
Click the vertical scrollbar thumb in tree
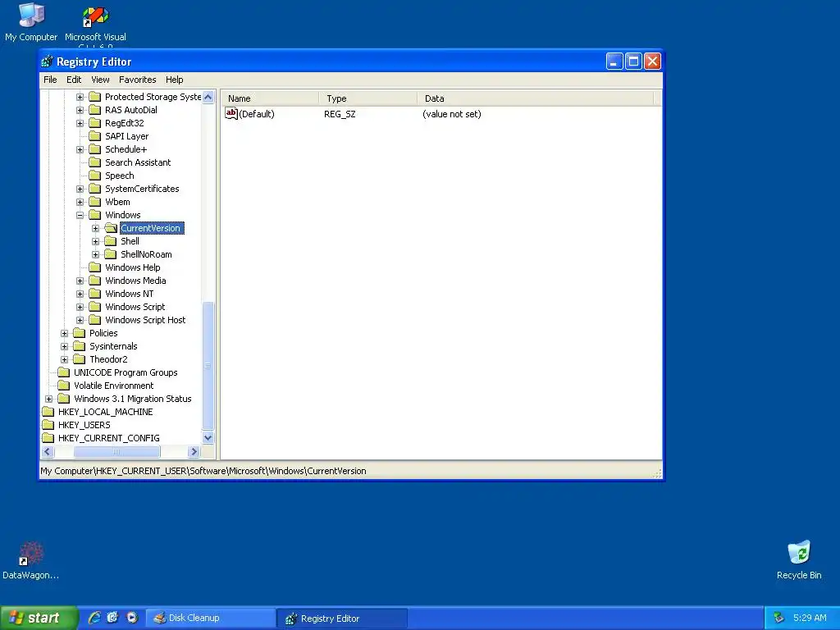(x=208, y=366)
